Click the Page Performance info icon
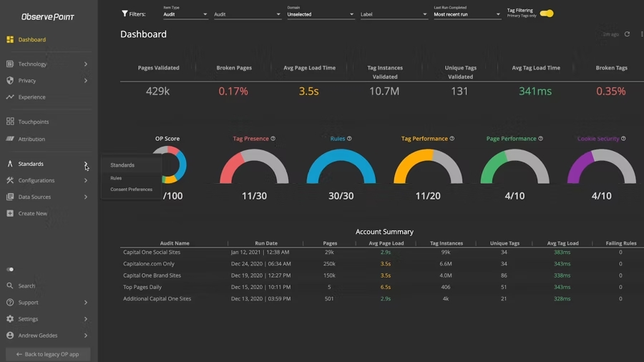644x362 pixels. pyautogui.click(x=540, y=138)
